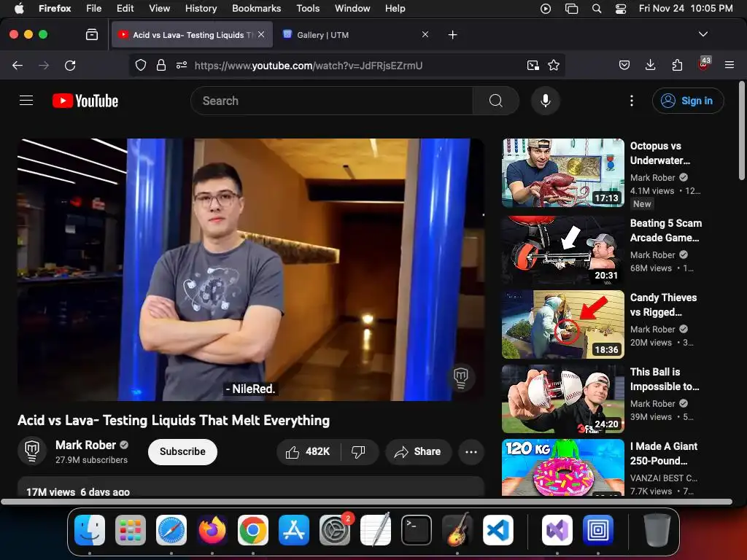Close the Gallery | UTM tab

pos(425,34)
